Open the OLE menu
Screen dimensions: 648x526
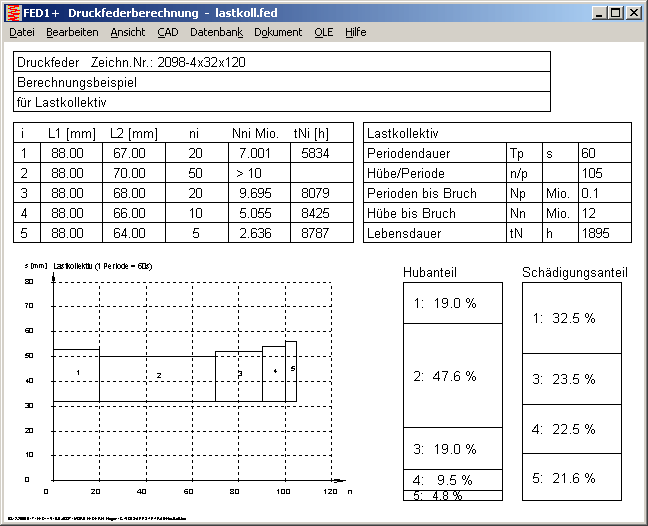(324, 32)
